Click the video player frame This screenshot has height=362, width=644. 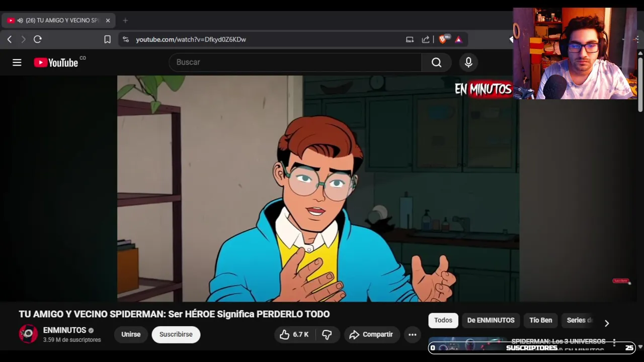[318, 189]
